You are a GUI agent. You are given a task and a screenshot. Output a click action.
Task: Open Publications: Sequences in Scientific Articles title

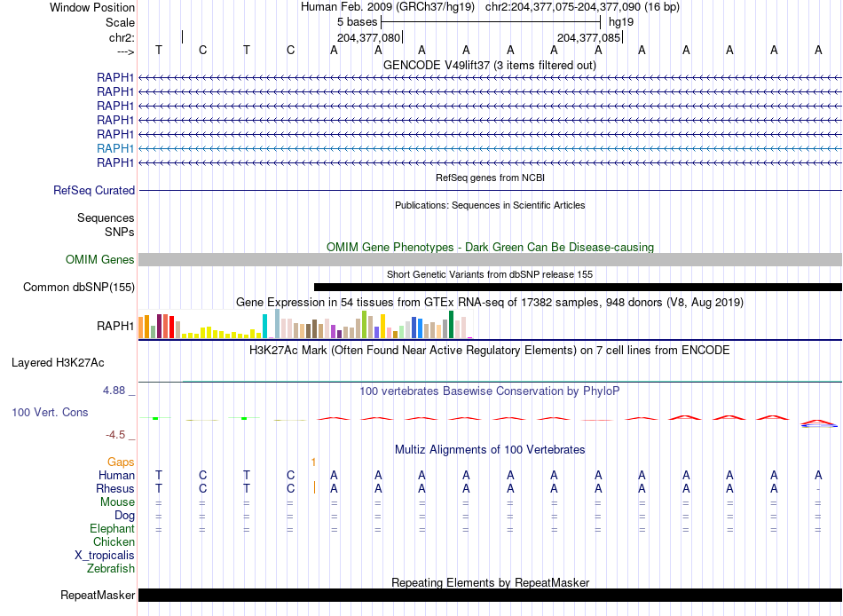490,205
